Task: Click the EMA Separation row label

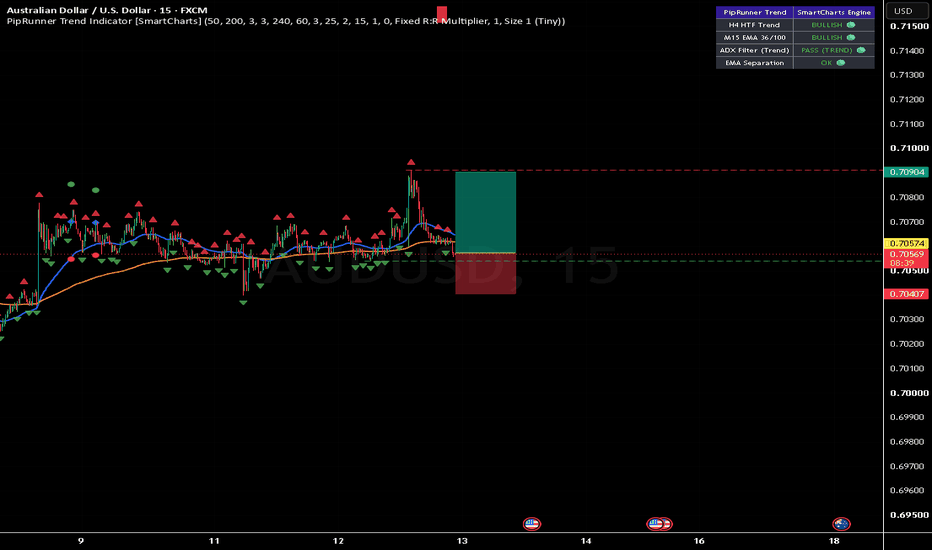Action: pyautogui.click(x=755, y=63)
